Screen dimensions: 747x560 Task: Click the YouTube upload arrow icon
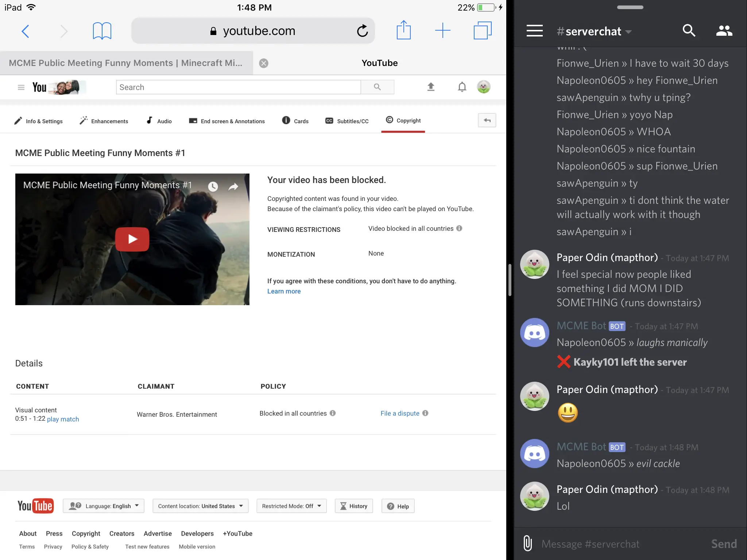pyautogui.click(x=431, y=87)
